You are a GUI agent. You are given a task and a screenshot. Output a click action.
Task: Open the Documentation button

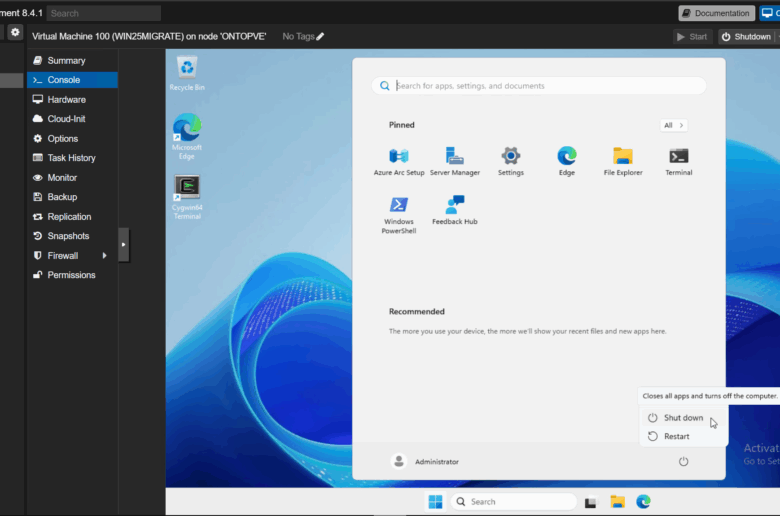716,13
